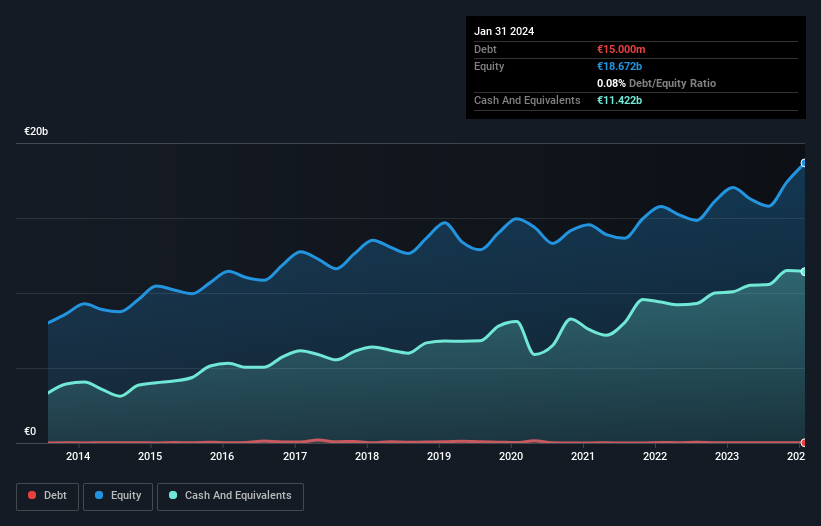Click the tooltip Debt row label
This screenshot has width=821, height=526.
485,49
